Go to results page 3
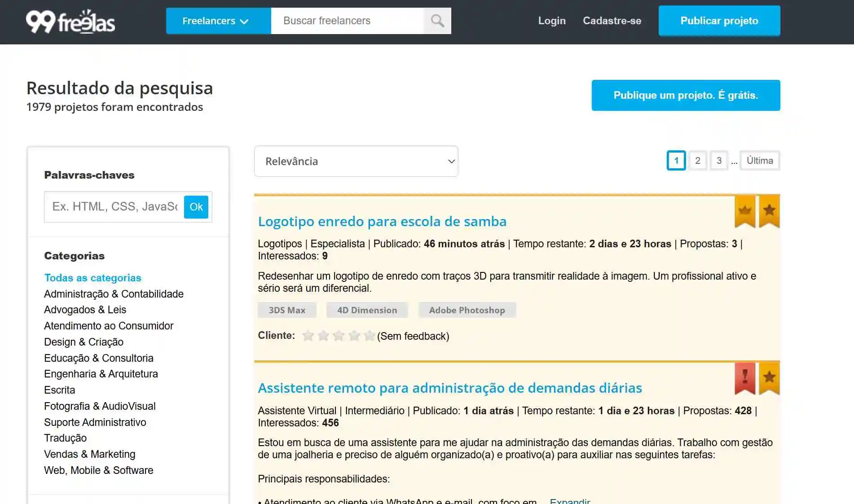The image size is (854, 504). [x=719, y=161]
